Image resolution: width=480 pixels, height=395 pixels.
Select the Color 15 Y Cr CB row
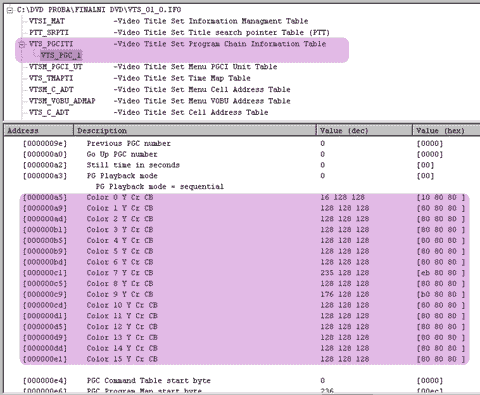tap(244, 359)
